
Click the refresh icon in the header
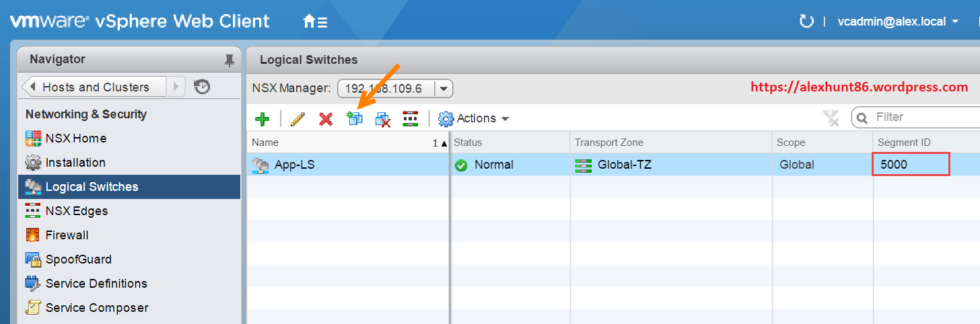[806, 22]
